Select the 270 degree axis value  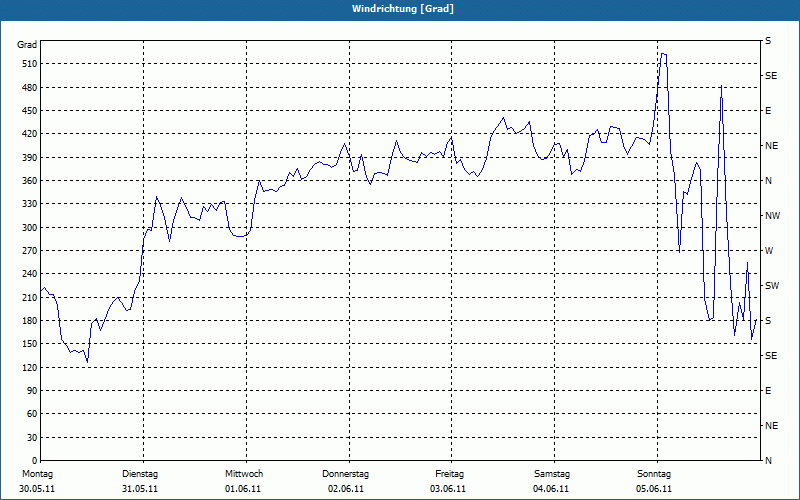point(29,251)
